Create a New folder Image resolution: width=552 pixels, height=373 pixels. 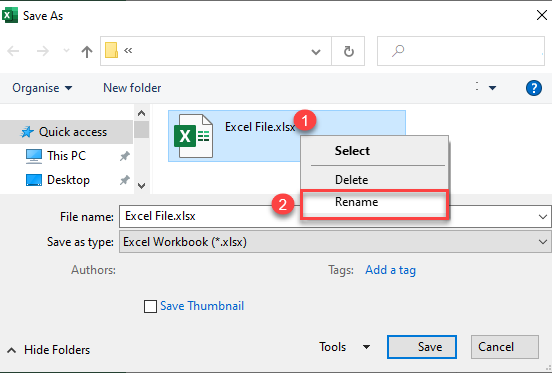pos(132,88)
